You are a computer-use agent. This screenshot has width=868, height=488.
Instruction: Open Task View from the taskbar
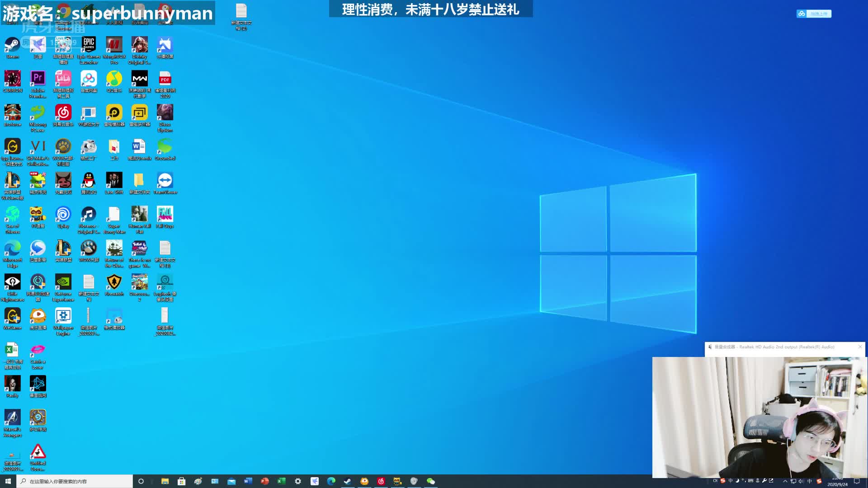(x=141, y=481)
